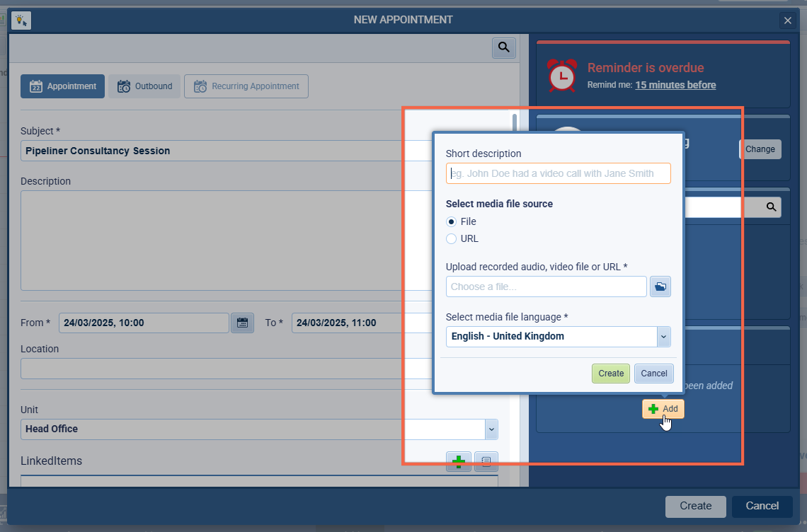Click the green Create button in popup
Image resolution: width=807 pixels, height=532 pixels.
[x=610, y=374]
